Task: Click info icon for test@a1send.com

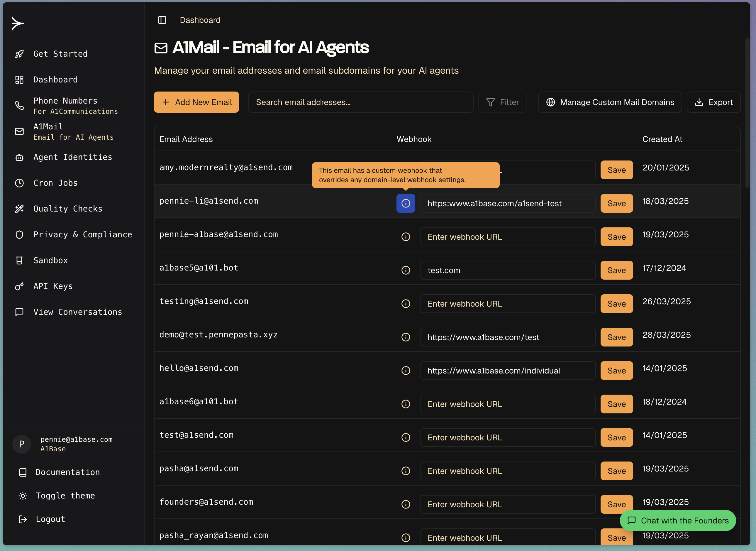Action: [x=406, y=437]
